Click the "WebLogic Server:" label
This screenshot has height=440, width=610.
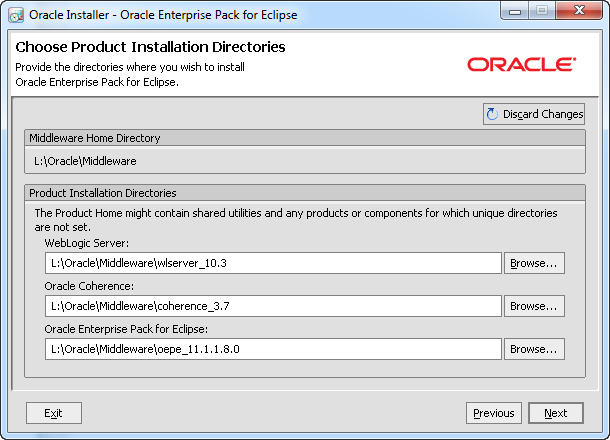pos(86,243)
